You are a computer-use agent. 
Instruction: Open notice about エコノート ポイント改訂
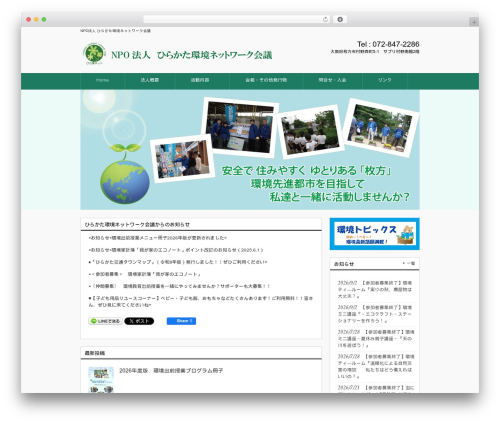(x=176, y=250)
